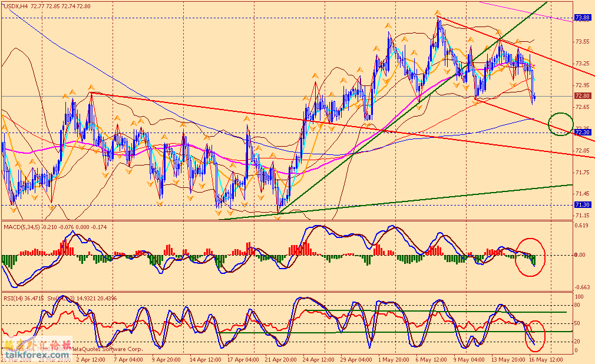Click the 1 May 20:00 time label
Viewport: 595px width, 364px height.
[394, 359]
